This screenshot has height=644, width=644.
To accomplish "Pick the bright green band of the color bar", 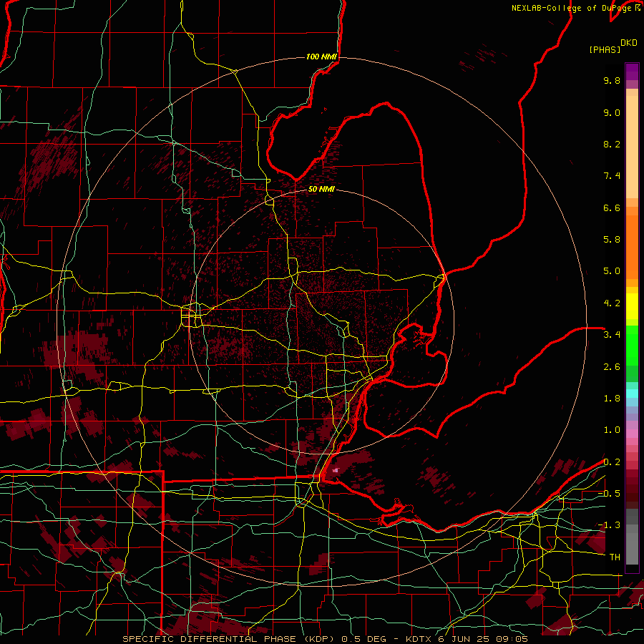I will [632, 346].
